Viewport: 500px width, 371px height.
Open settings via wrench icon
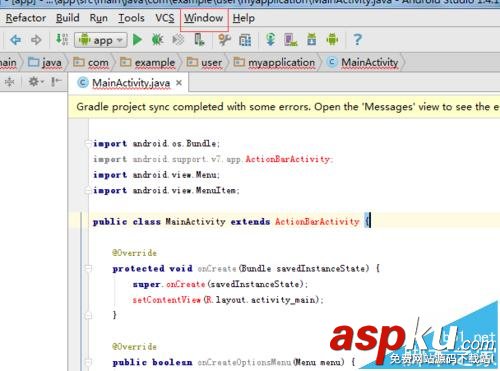click(x=224, y=40)
